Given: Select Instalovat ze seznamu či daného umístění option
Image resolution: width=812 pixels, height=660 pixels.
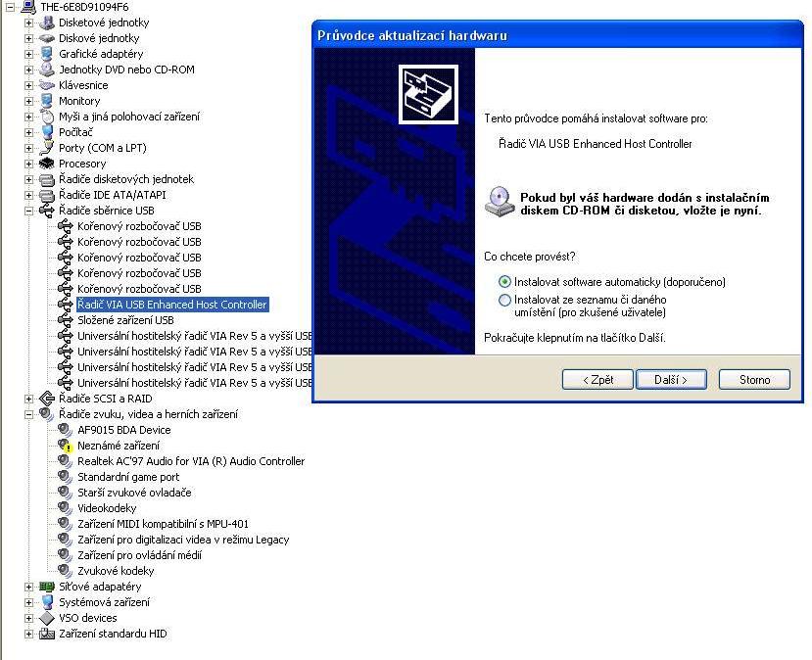Looking at the screenshot, I should 504,300.
